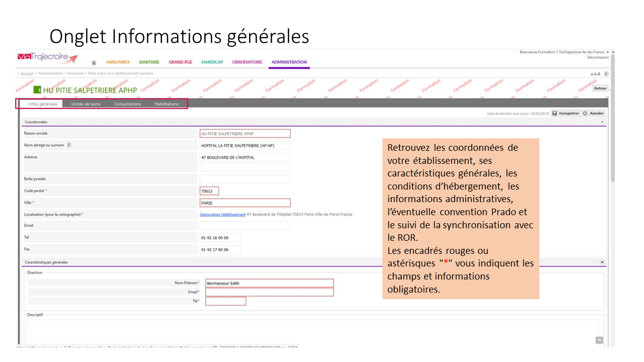Image resolution: width=644 pixels, height=362 pixels.
Task: Open the SANITAIRE menu
Action: [149, 62]
